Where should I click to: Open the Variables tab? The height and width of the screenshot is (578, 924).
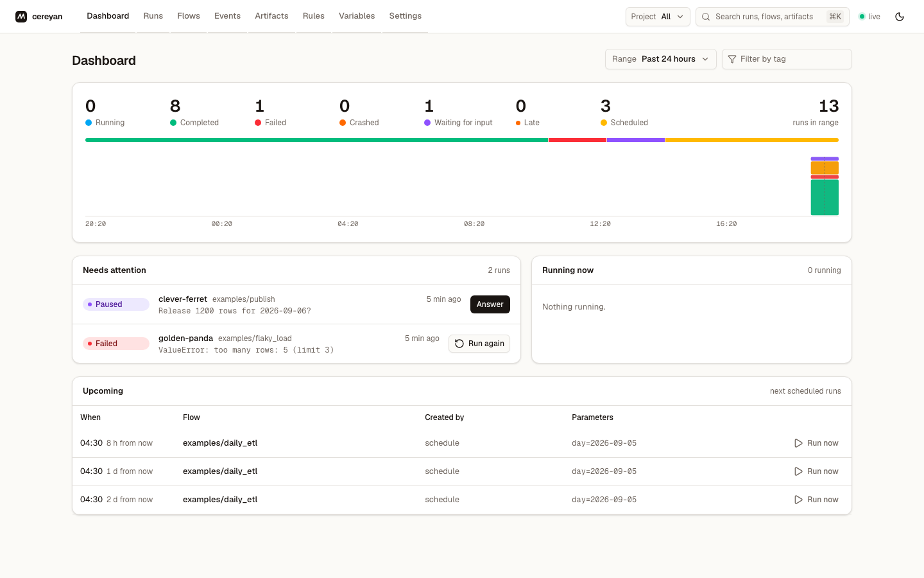(357, 16)
